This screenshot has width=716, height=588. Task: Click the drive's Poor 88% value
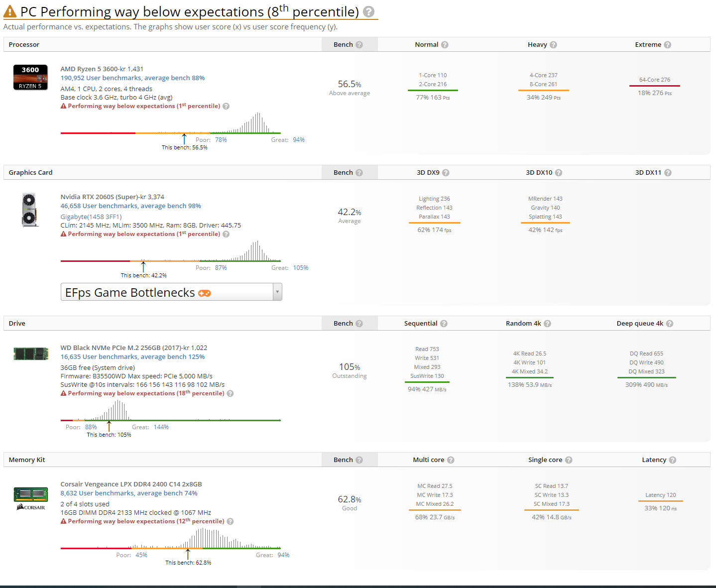(x=91, y=427)
